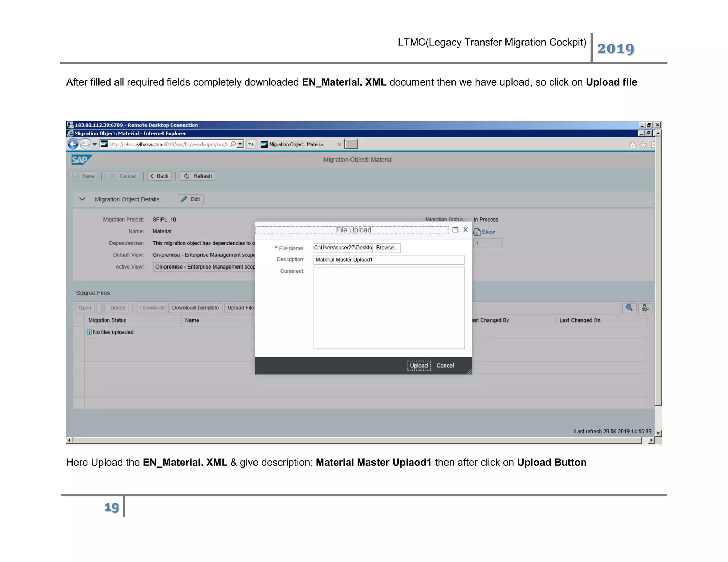This screenshot has width=728, height=562.
Task: Click the horizontal scrollbar right arrow
Action: (x=651, y=440)
